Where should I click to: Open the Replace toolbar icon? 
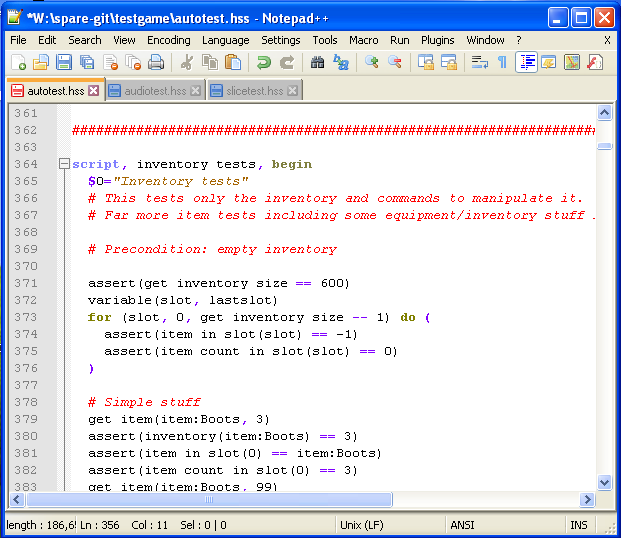pos(341,63)
